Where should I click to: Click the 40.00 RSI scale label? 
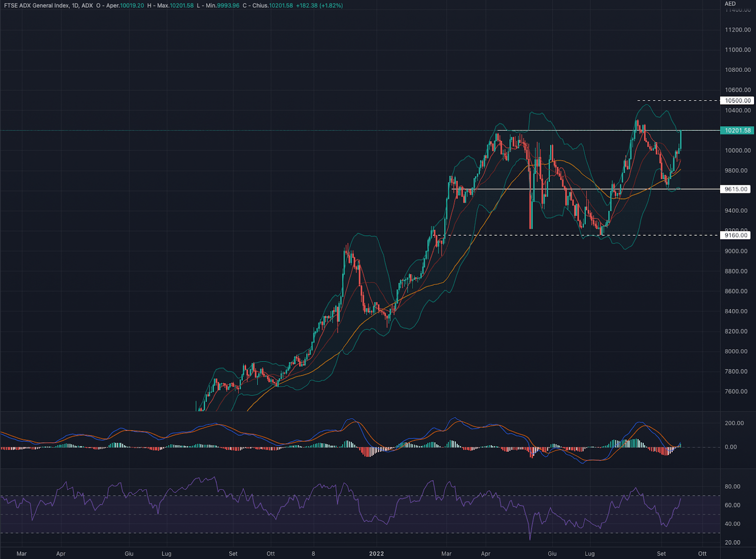pyautogui.click(x=732, y=524)
